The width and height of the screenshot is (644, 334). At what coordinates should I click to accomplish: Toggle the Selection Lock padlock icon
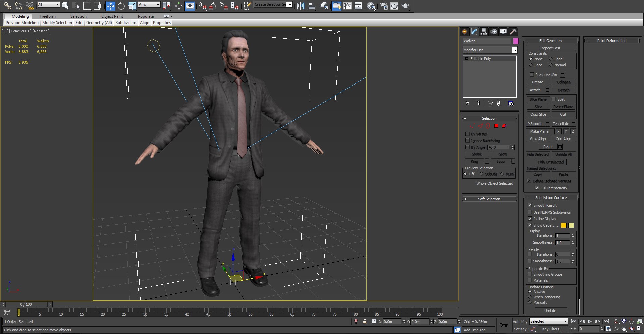tap(365, 321)
